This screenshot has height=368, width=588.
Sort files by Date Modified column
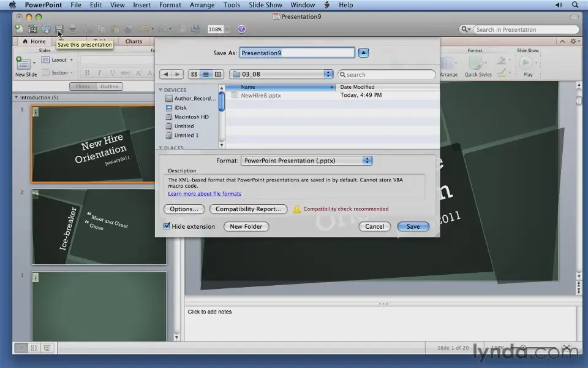coord(387,86)
